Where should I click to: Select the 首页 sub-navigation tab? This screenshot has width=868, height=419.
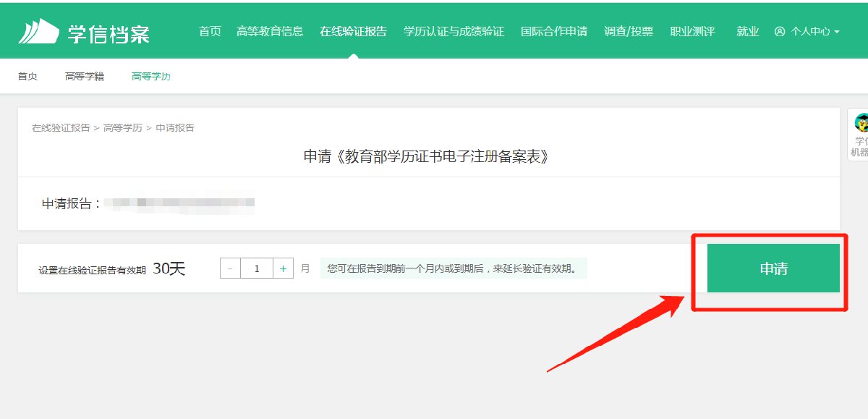pos(27,76)
